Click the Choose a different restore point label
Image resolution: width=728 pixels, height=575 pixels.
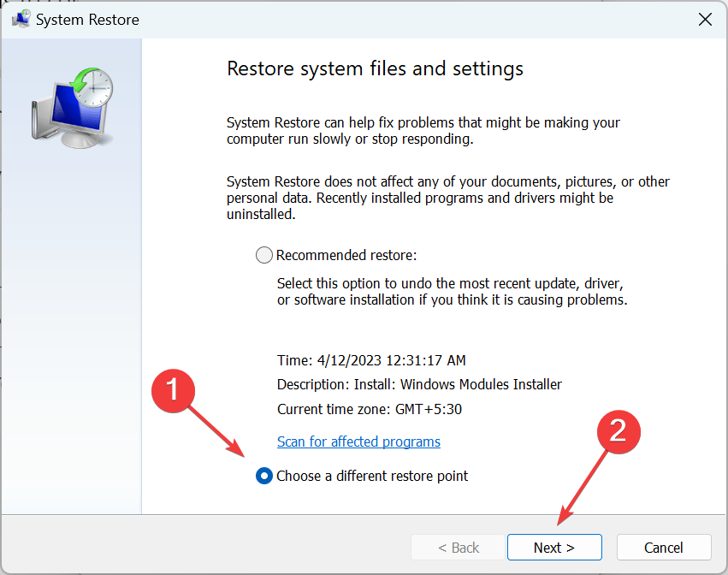coord(372,476)
